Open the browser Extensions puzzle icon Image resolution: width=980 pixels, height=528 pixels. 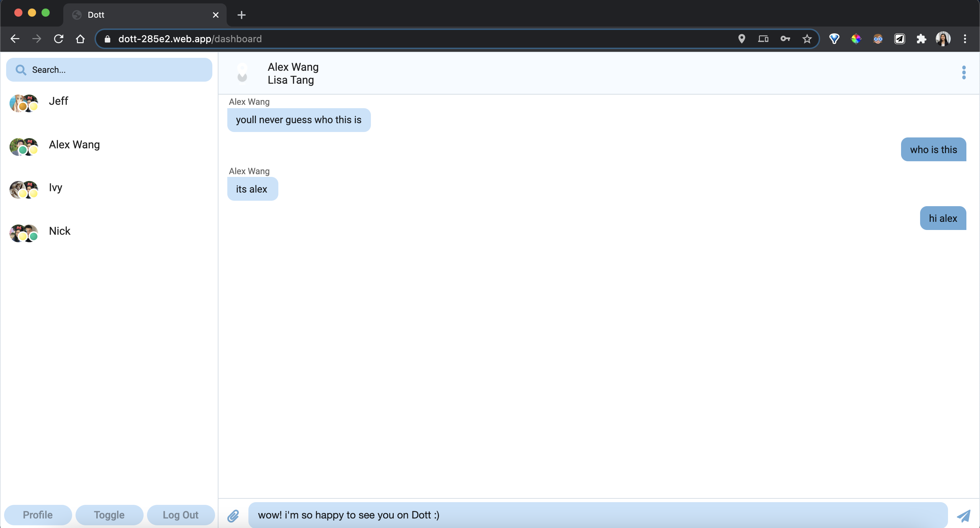point(921,39)
